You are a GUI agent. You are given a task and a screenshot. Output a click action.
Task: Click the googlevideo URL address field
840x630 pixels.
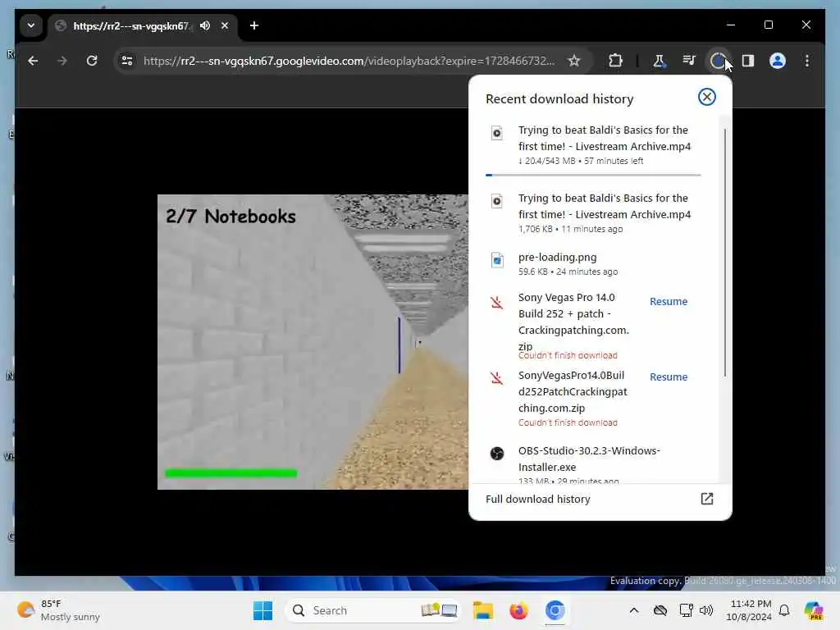click(349, 61)
